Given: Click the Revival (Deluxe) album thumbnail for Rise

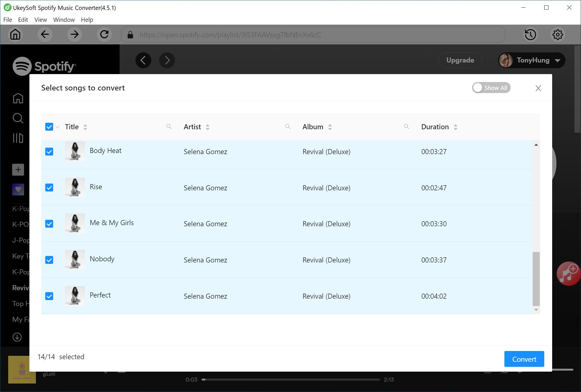Looking at the screenshot, I should tap(75, 187).
